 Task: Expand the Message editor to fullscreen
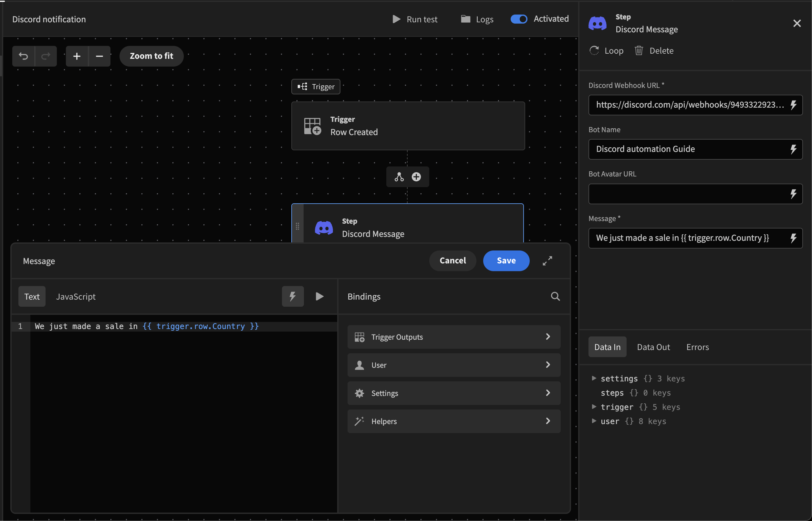(x=547, y=261)
